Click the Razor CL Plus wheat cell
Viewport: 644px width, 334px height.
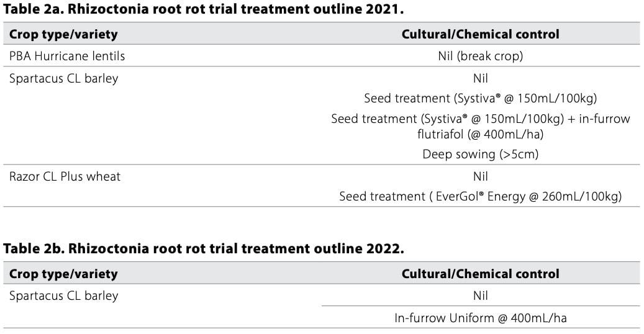click(x=65, y=176)
